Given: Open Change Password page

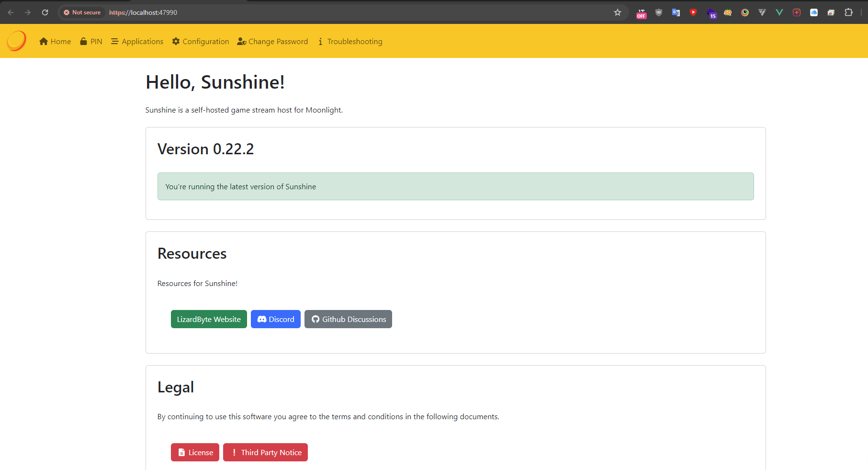Looking at the screenshot, I should pyautogui.click(x=272, y=42).
